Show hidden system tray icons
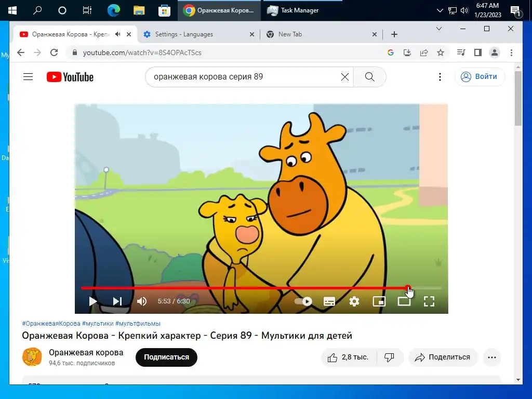This screenshot has width=532, height=399. (440, 10)
